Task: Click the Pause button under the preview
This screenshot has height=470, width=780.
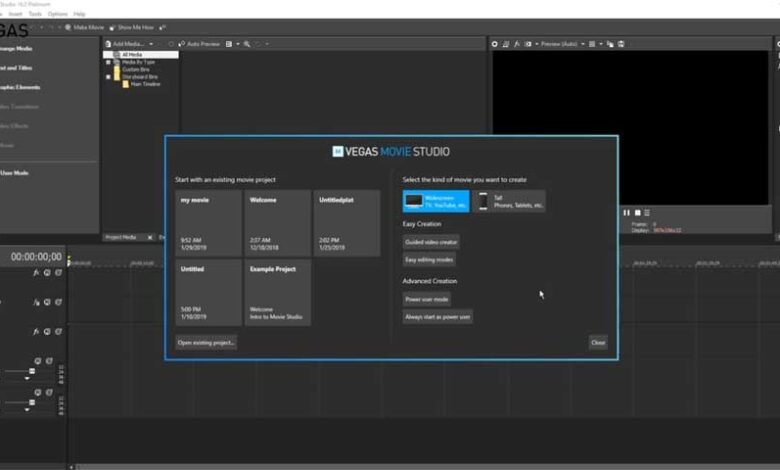Action: tap(627, 212)
